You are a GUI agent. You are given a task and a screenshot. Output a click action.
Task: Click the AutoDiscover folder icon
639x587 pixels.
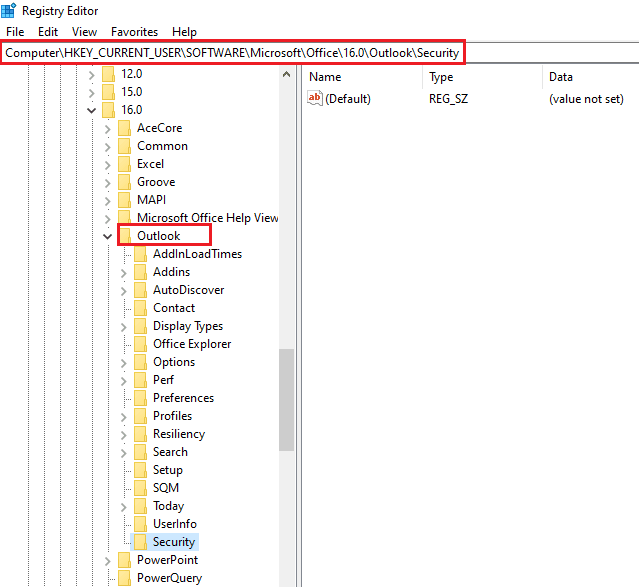click(141, 290)
